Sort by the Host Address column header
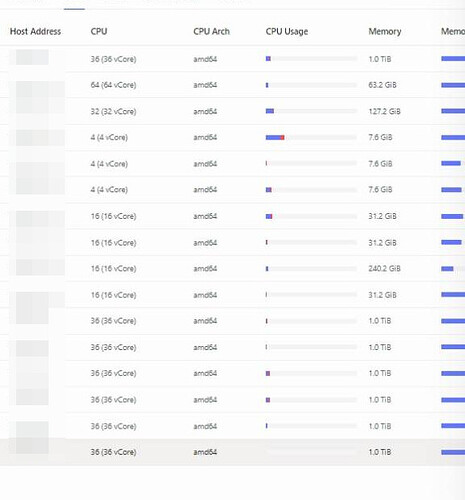465x500 pixels. pos(35,31)
